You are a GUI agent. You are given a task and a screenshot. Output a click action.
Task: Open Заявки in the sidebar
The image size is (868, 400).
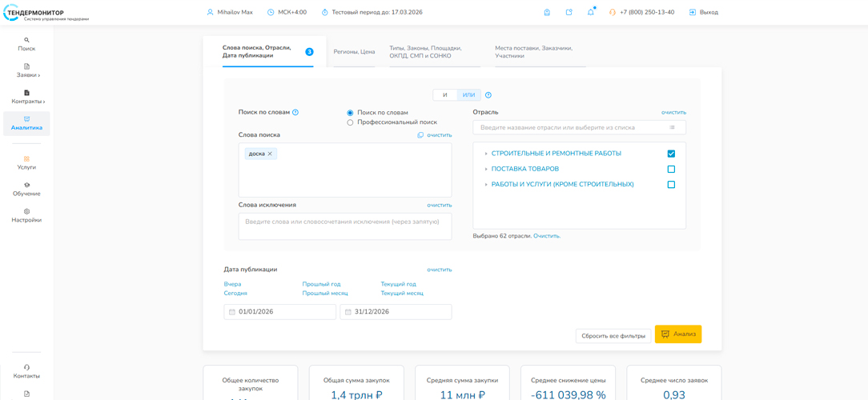tap(26, 70)
